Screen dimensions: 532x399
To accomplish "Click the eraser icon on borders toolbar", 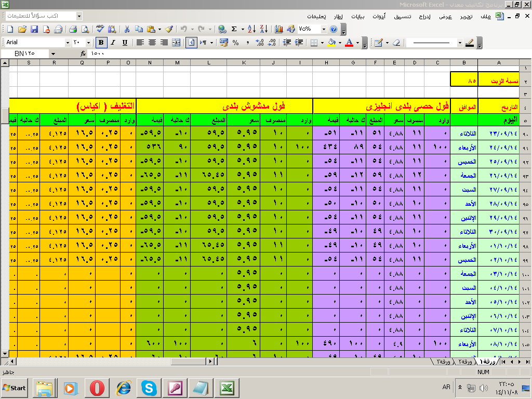I will pyautogui.click(x=396, y=43).
